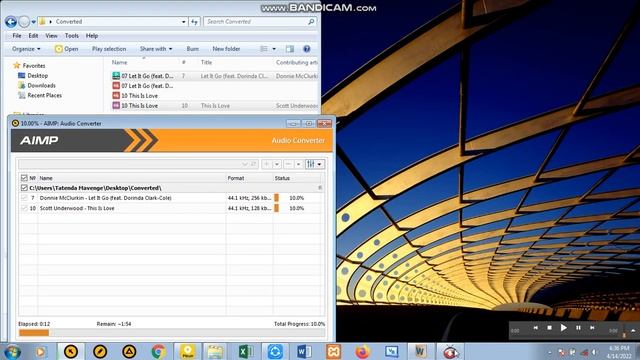Screen dimensions: 640x360
Task: Open the view options dropdown arrow
Action: [x=274, y=49]
